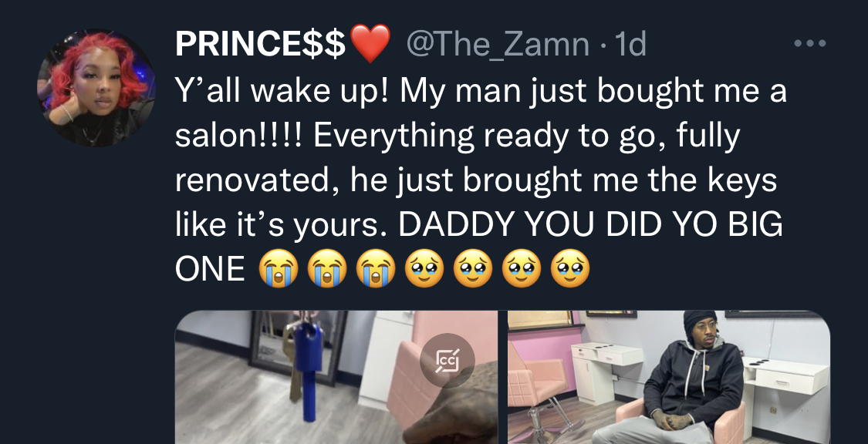
Task: Open the right photo of seated man
Action: coord(669,377)
